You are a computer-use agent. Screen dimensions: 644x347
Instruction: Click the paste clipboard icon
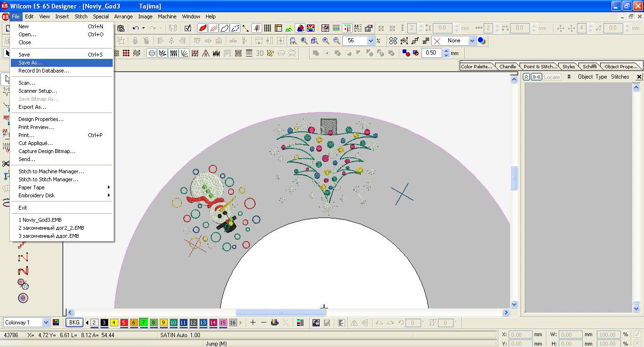click(x=121, y=28)
